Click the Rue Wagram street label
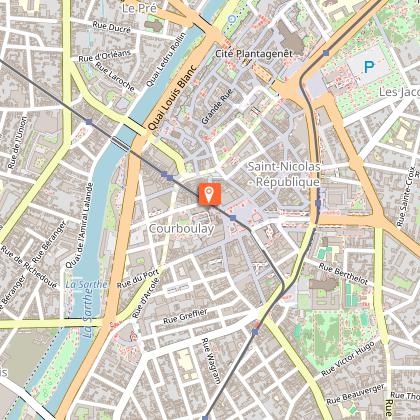This screenshot has width=420, height=420. tap(211, 361)
